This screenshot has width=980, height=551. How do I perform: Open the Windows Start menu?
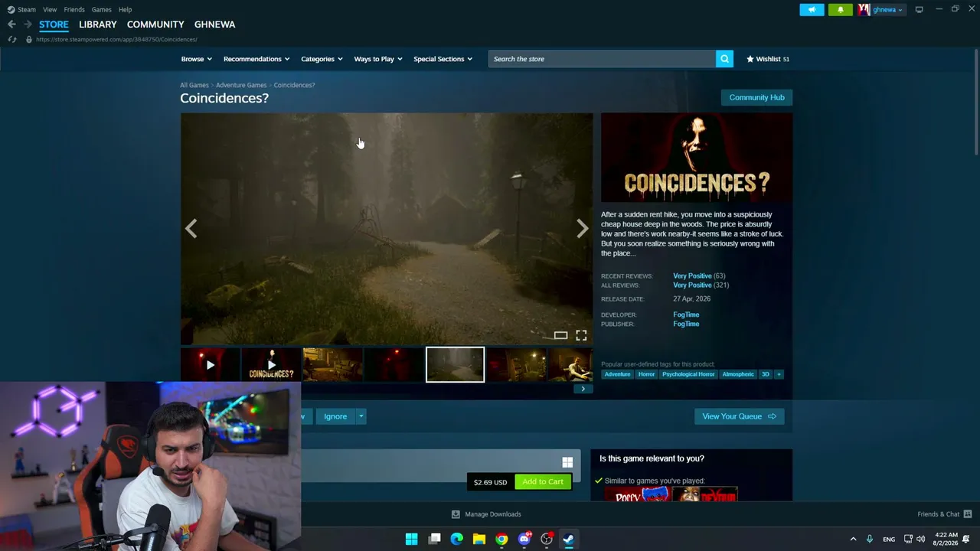point(411,539)
